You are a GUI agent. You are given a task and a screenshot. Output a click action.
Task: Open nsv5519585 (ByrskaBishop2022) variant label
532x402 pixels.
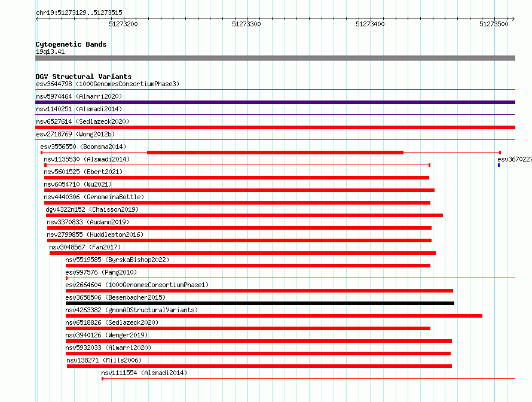coord(117,260)
